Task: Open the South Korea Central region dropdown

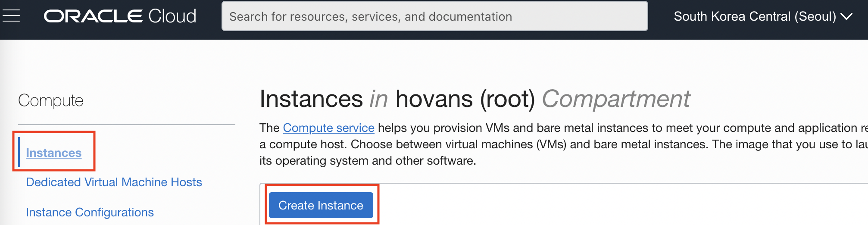Action: tap(763, 16)
